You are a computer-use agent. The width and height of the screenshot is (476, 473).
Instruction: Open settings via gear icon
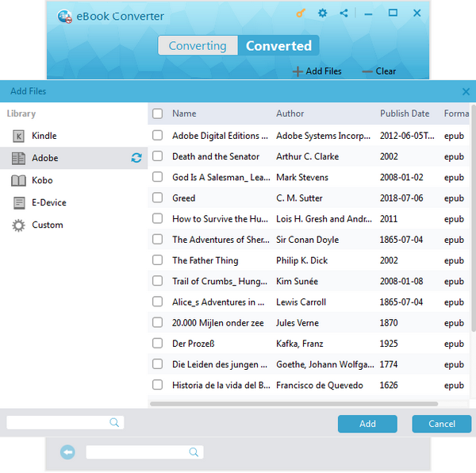tap(322, 13)
